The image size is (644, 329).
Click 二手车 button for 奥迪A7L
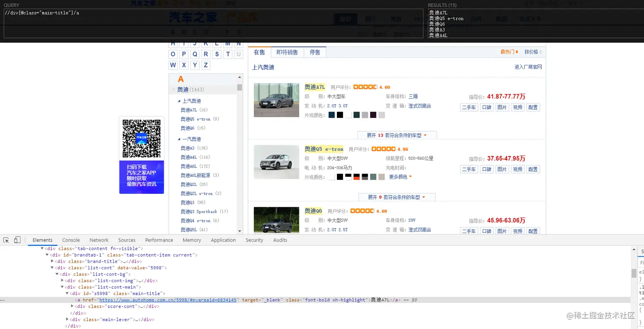pos(469,107)
